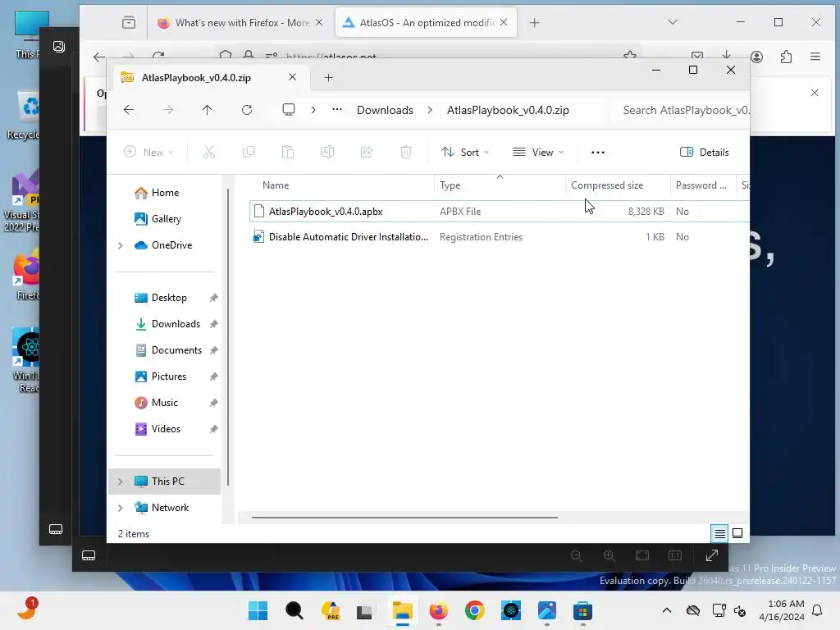Open the See more toolbar menu

click(598, 152)
